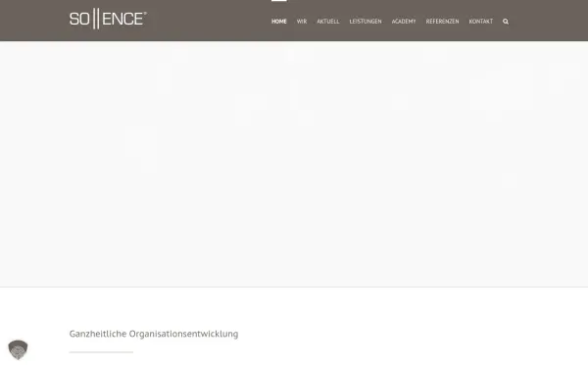Click the heading Ganzheitliche Organisationsentwicklung

(154, 334)
